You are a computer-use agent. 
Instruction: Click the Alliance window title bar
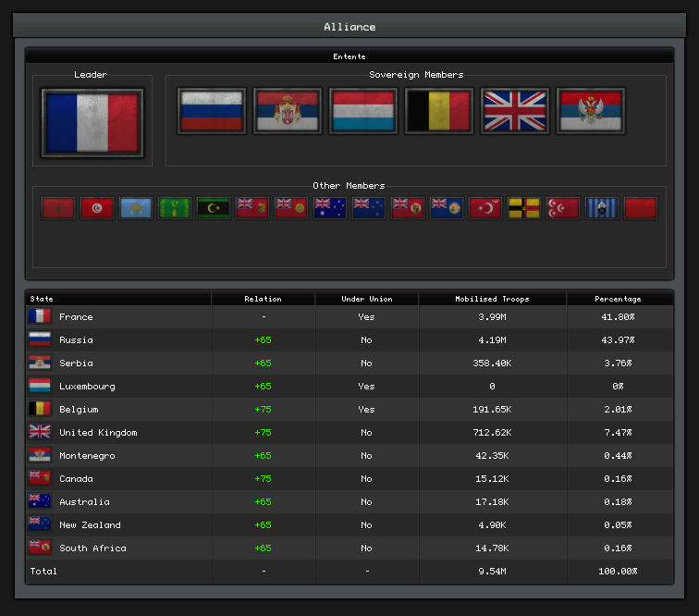point(349,26)
